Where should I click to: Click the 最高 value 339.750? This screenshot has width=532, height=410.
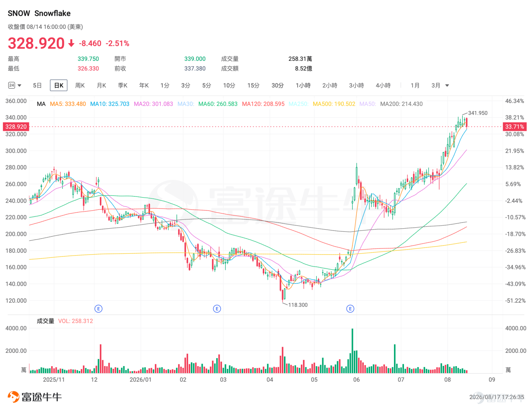pyautogui.click(x=88, y=59)
